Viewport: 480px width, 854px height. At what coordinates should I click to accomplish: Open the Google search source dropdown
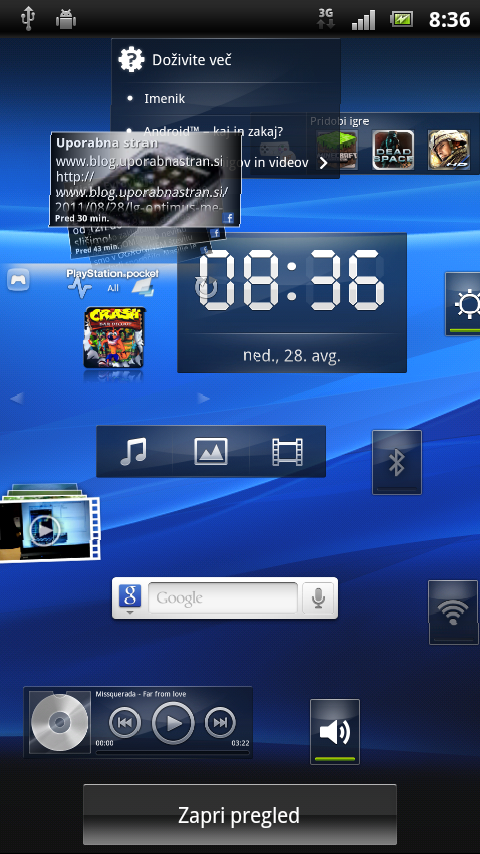pos(130,599)
